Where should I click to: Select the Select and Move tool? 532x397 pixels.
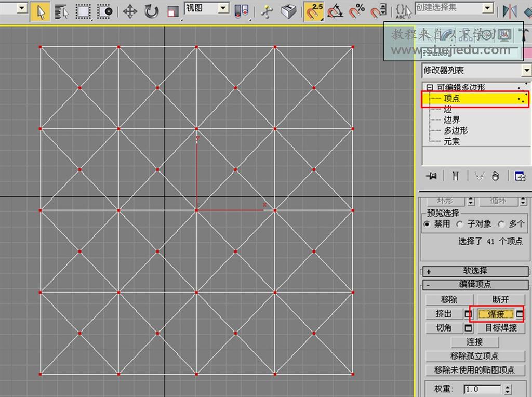point(129,11)
